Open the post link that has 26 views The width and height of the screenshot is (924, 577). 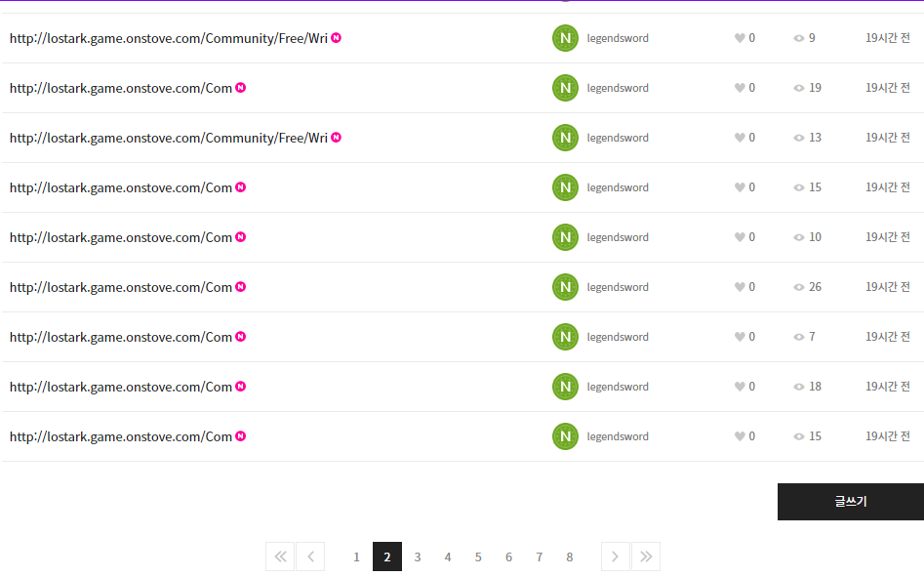point(121,287)
